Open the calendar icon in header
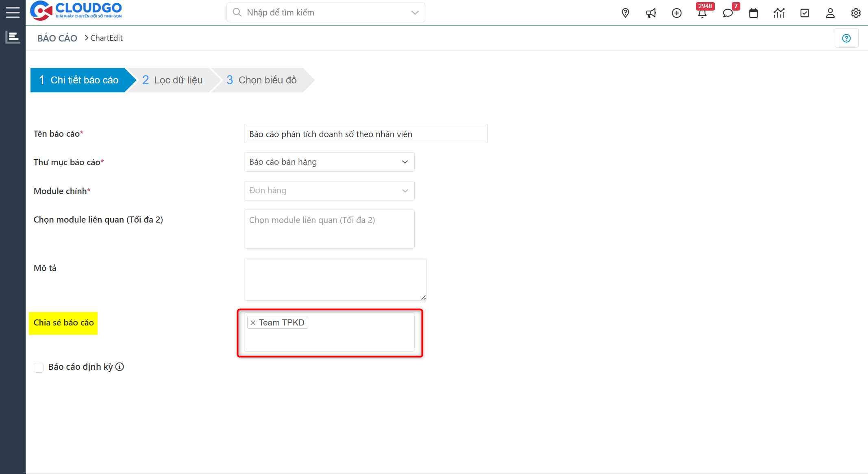Image resolution: width=868 pixels, height=474 pixels. (x=753, y=13)
